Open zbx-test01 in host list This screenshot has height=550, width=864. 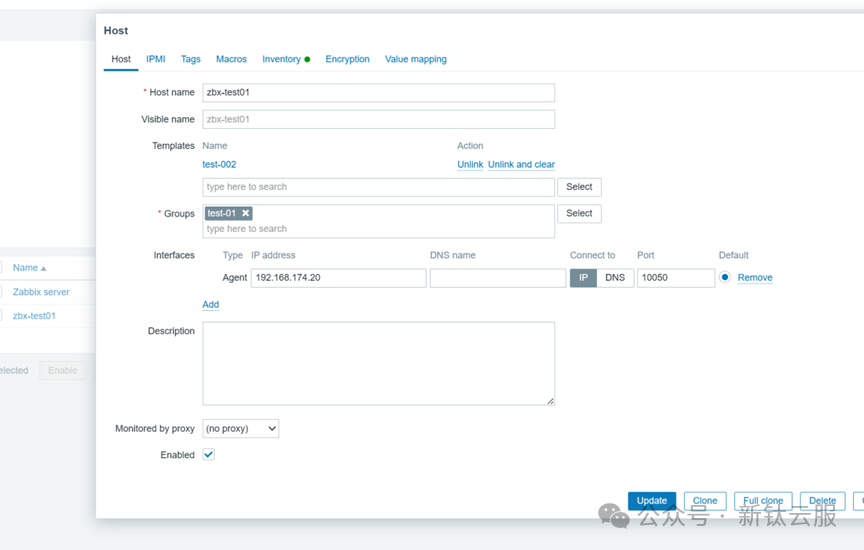click(34, 316)
